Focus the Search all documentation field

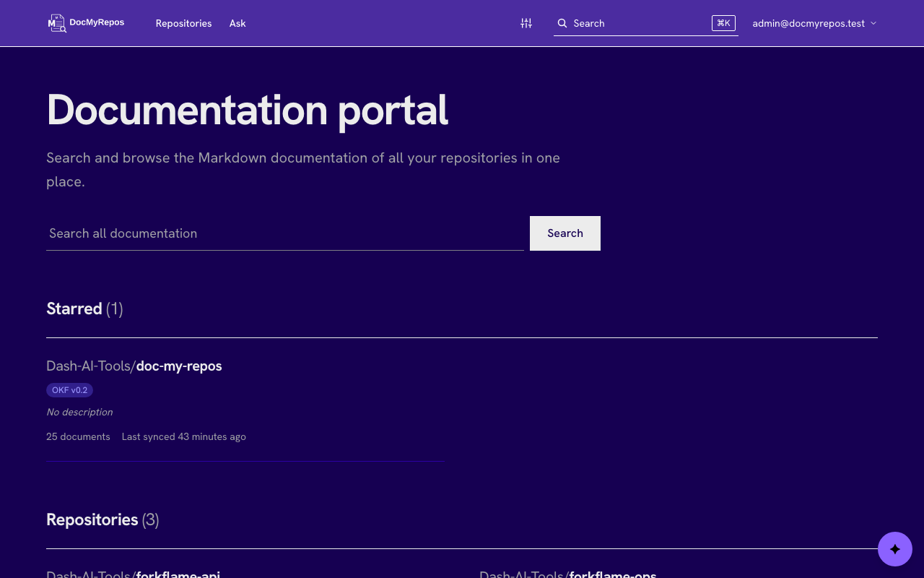[285, 233]
